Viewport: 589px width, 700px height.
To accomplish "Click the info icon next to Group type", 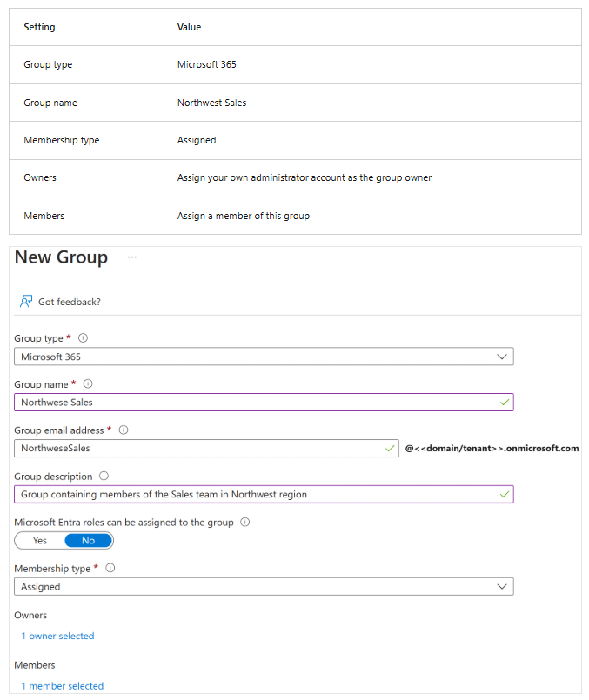I will coord(84,338).
